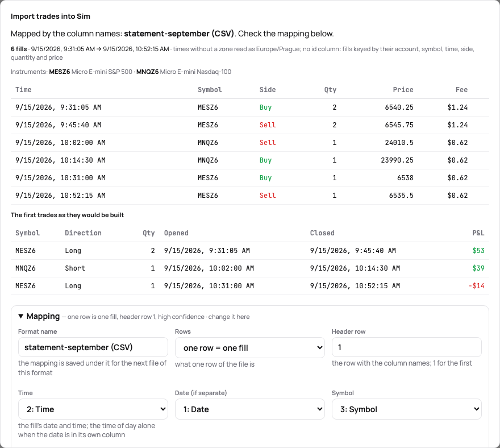Click the Buy cell in the 10:14:30 AM row

(265, 160)
